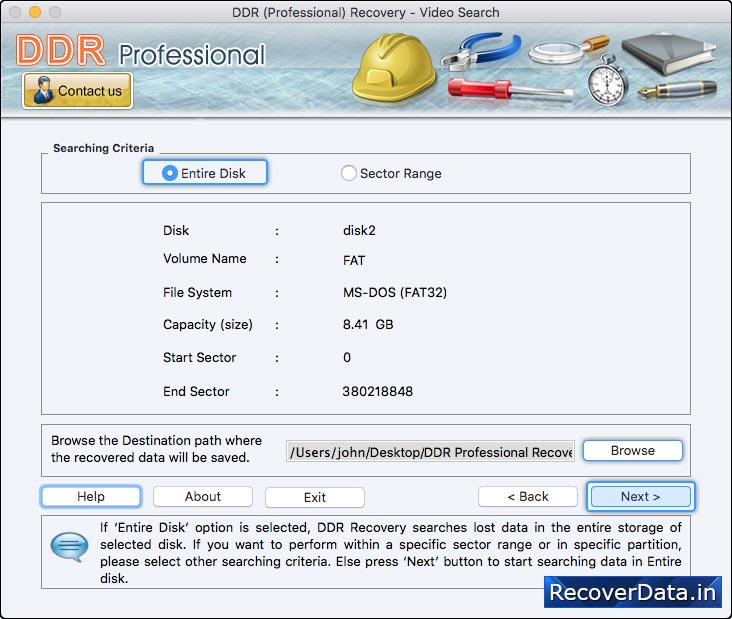Click the yellow hard hat icon
Viewport: 732px width, 619px height.
tap(394, 67)
